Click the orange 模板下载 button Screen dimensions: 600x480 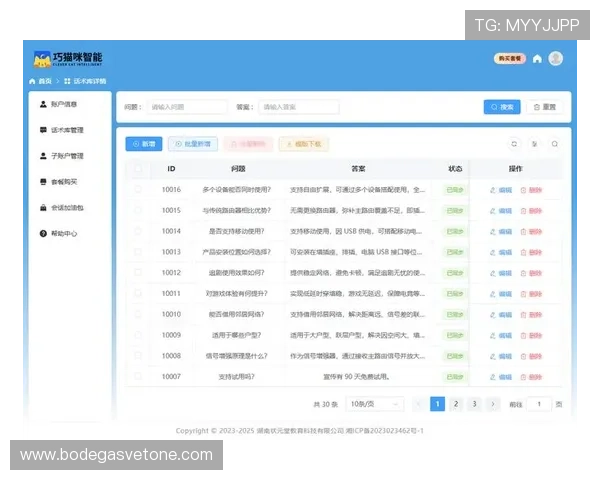point(304,144)
